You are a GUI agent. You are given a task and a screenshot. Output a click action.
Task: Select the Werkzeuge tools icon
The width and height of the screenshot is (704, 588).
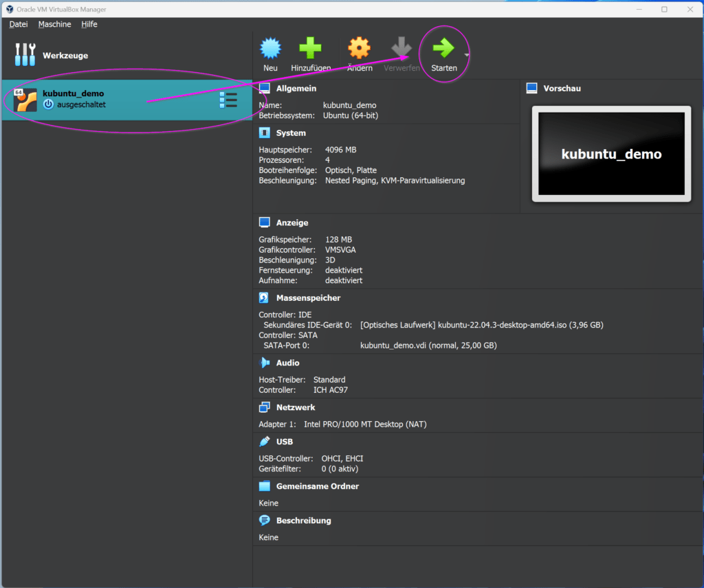tap(25, 55)
